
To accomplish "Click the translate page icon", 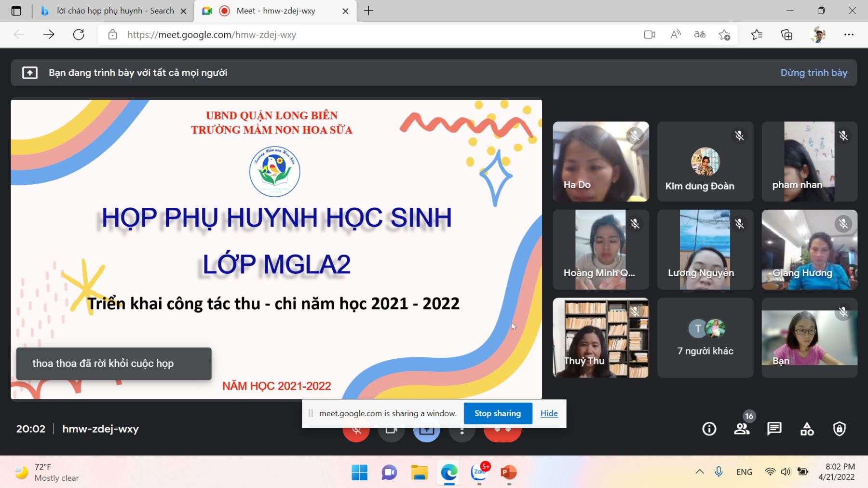I will point(700,35).
